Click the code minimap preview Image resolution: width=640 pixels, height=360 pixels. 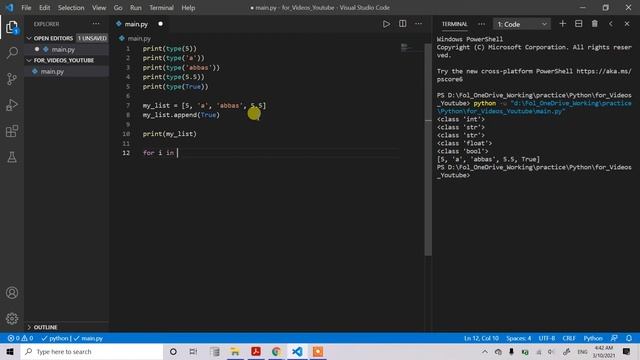click(x=410, y=48)
